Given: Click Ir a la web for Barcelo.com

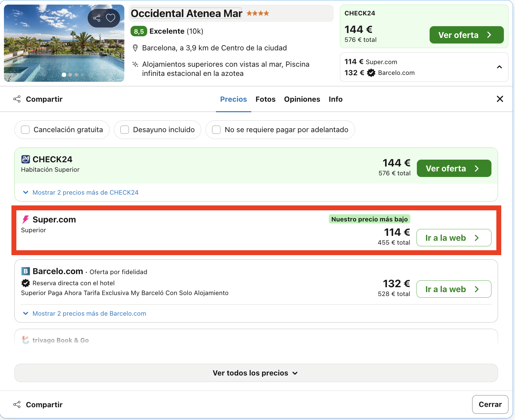Looking at the screenshot, I should pos(454,289).
